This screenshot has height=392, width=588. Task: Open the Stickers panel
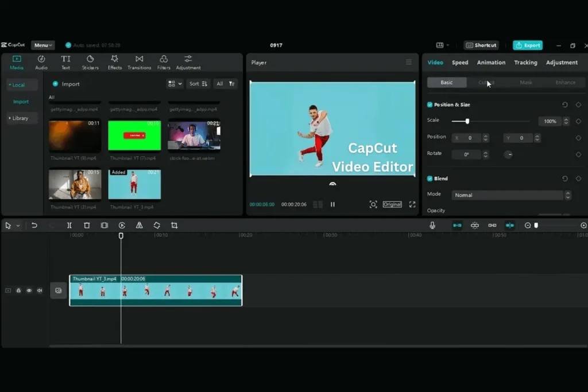point(90,63)
